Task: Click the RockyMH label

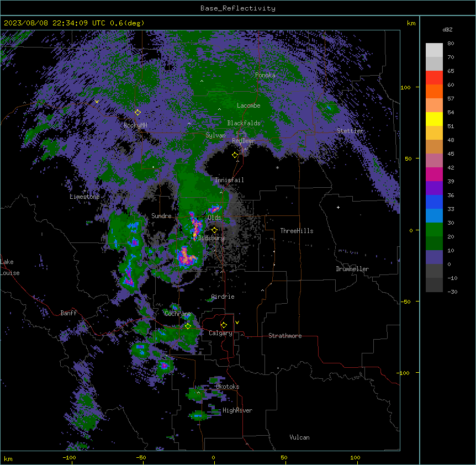Action: (135, 125)
